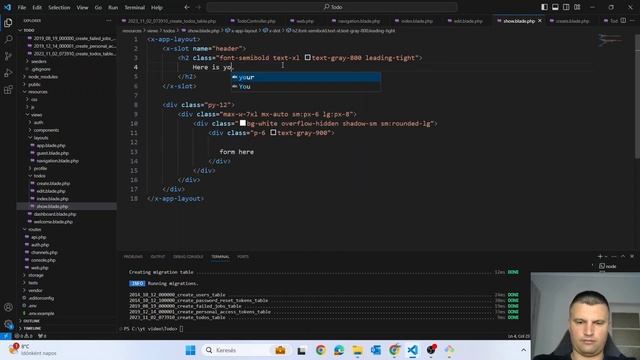Click the Windows Start button
The width and height of the screenshot is (640, 360).
[x=190, y=350]
